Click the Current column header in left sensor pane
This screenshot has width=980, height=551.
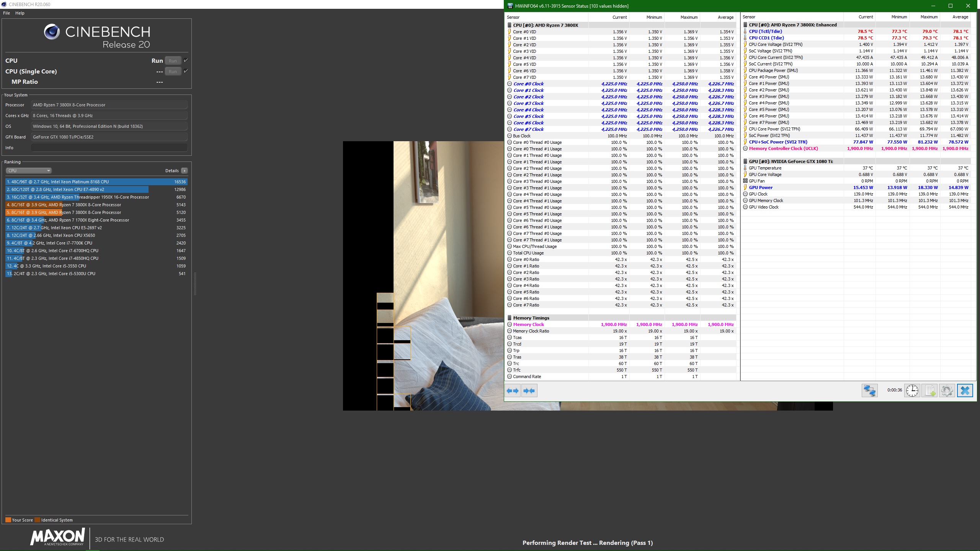pyautogui.click(x=619, y=17)
